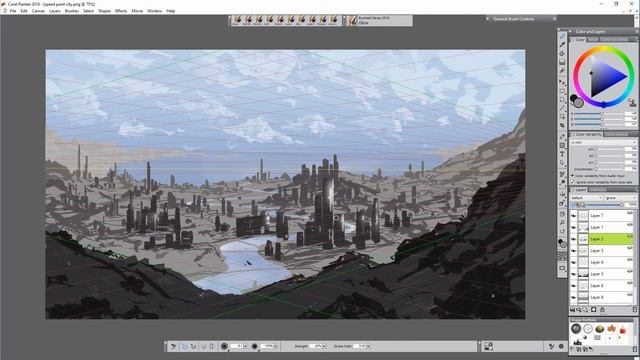Click the main color swatch below color wheel
The image size is (640, 360).
pyautogui.click(x=574, y=98)
